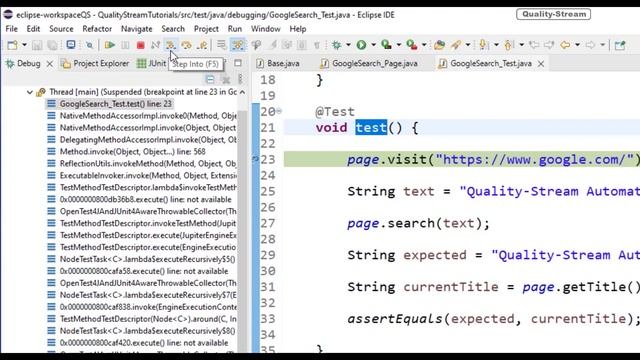Click the green Resume debug button
The image size is (640, 360).
point(109,45)
